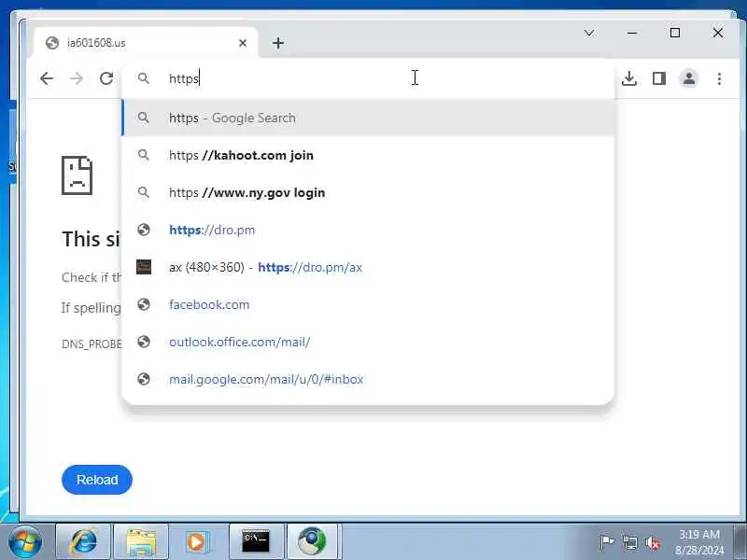Open mail.google.com inbox suggestion

tap(368, 379)
